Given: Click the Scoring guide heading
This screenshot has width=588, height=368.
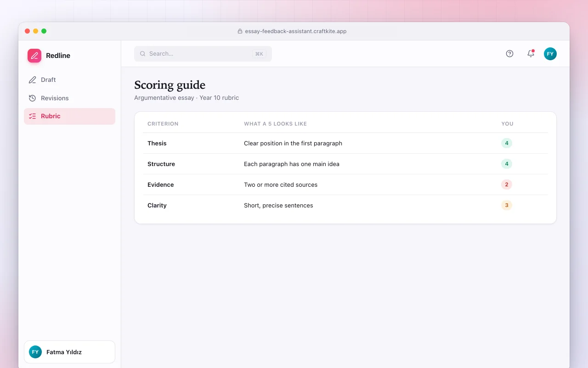Looking at the screenshot, I should 170,85.
